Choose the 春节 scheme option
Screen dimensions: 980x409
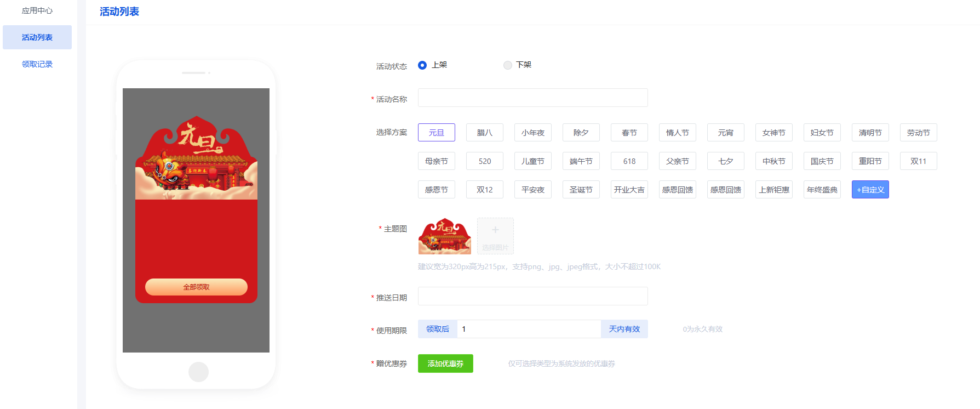tap(629, 133)
